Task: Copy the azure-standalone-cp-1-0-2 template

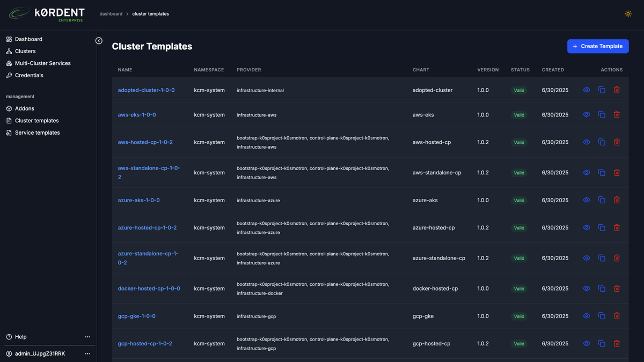Action: (x=602, y=258)
